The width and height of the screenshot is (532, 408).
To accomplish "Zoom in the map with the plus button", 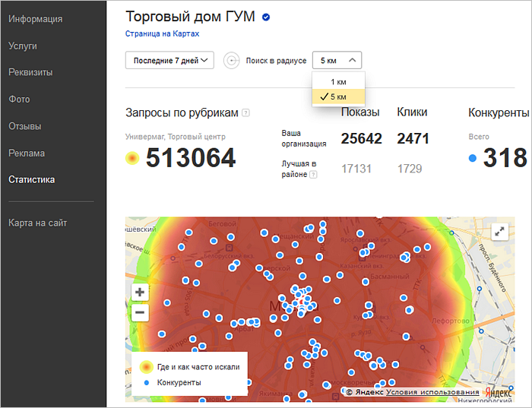I will pyautogui.click(x=140, y=292).
